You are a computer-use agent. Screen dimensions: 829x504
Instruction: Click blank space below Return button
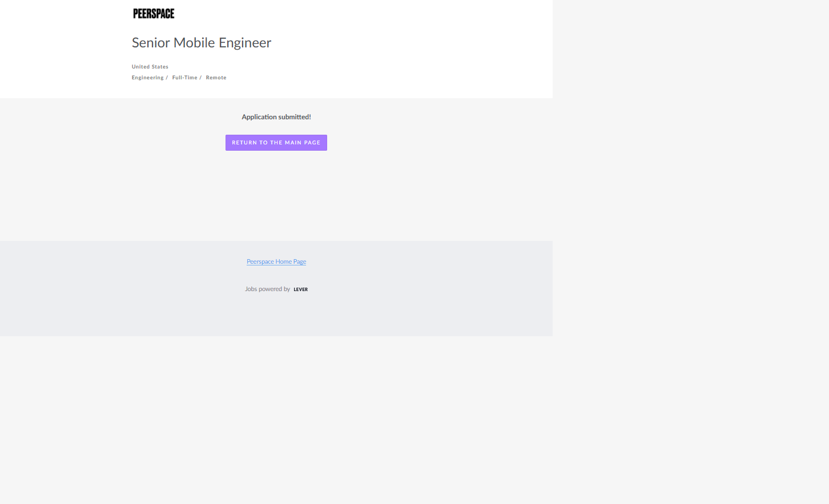click(x=276, y=194)
